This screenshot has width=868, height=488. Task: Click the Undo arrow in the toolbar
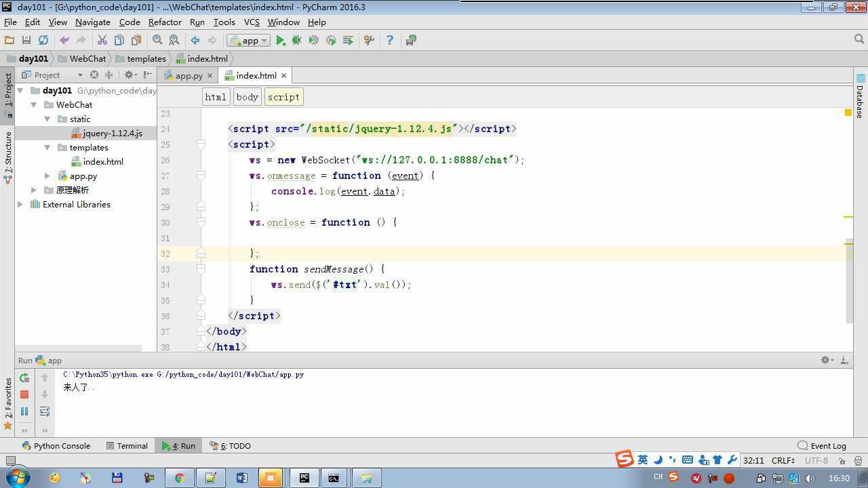64,41
